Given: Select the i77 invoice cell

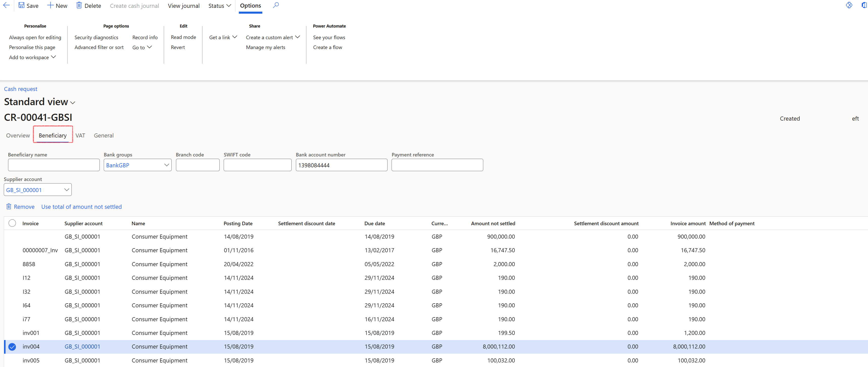Looking at the screenshot, I should [26, 319].
